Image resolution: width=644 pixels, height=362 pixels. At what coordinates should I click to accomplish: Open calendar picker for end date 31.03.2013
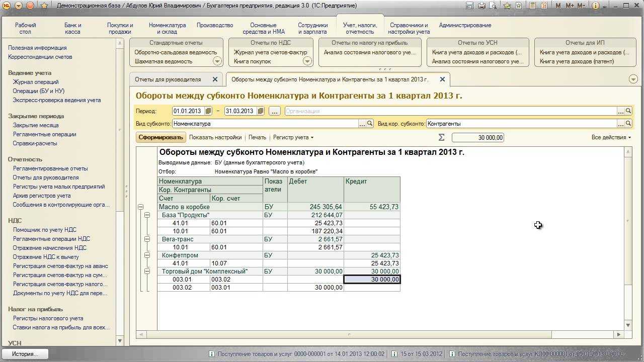261,111
